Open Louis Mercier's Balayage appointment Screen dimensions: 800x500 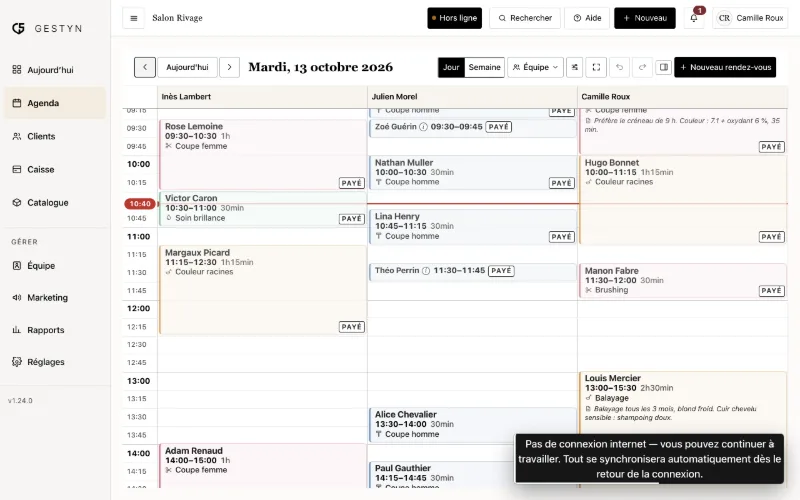(683, 403)
